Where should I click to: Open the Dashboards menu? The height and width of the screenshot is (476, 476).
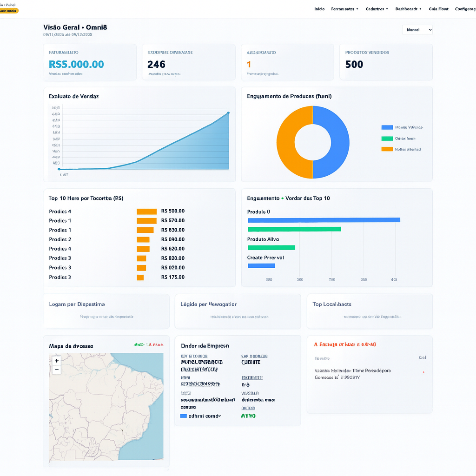coord(408,8)
